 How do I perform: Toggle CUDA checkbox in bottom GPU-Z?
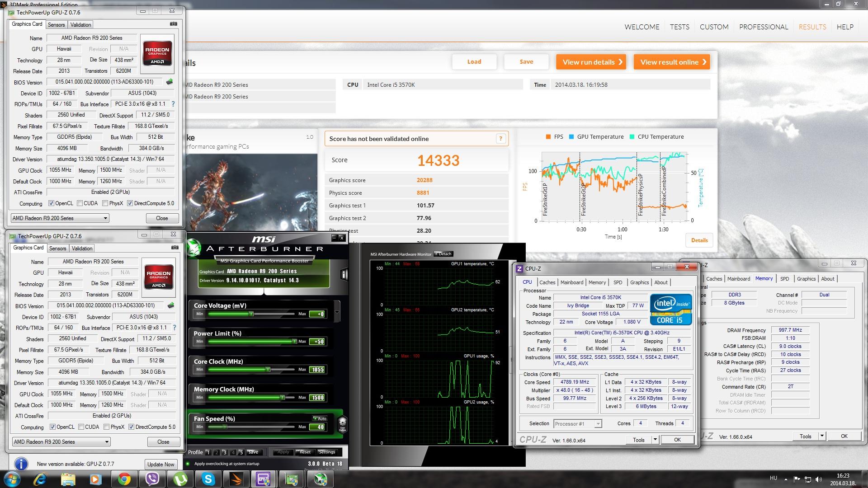pyautogui.click(x=81, y=427)
